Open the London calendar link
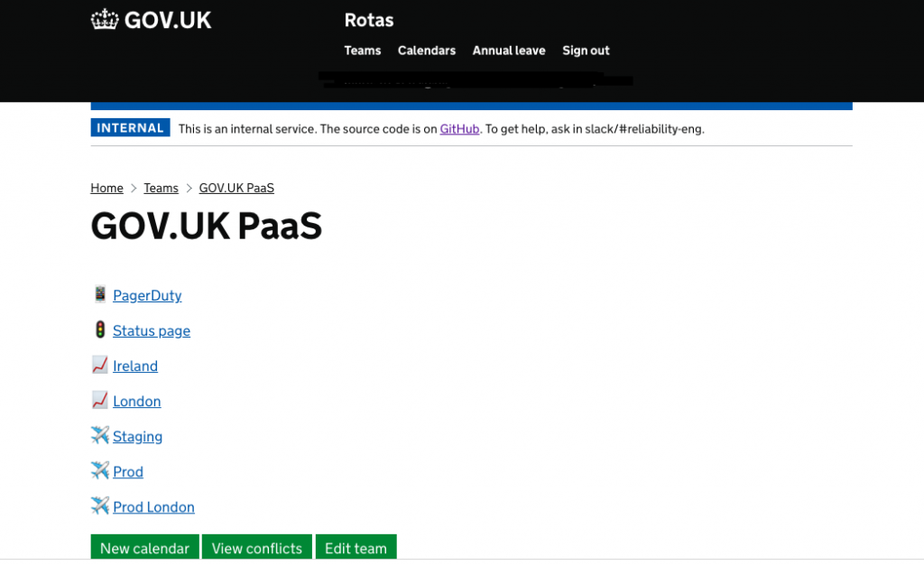 [x=137, y=402]
